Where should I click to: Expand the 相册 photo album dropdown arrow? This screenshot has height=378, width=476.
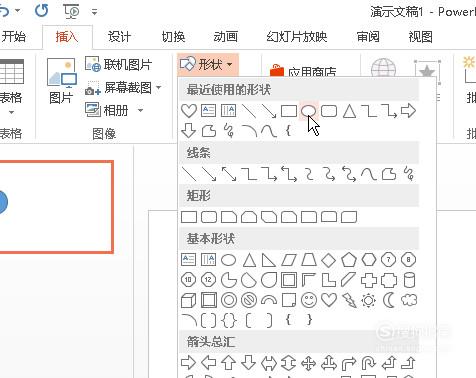(140, 110)
